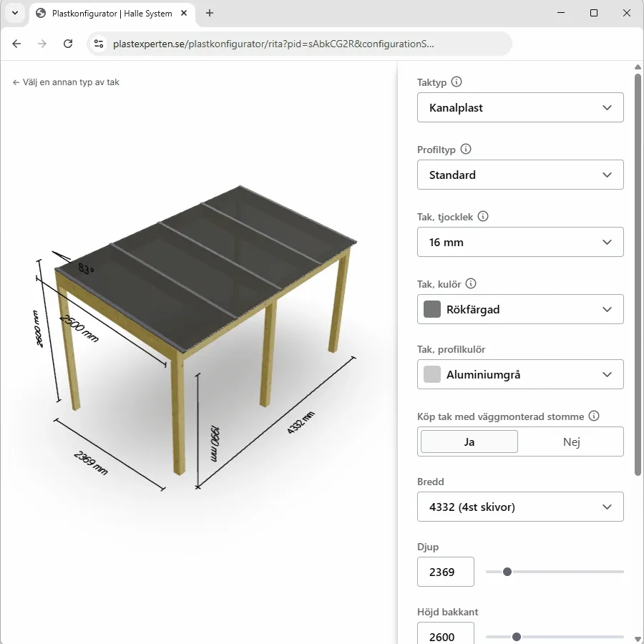Image resolution: width=644 pixels, height=644 pixels.
Task: Click the Höjd bakkant input field with 2600
Action: point(446,634)
